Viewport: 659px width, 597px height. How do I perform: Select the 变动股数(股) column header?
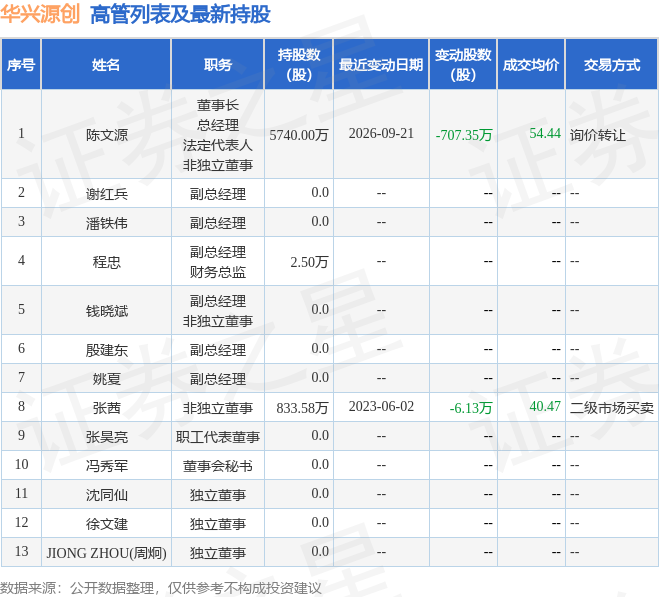[x=463, y=64]
